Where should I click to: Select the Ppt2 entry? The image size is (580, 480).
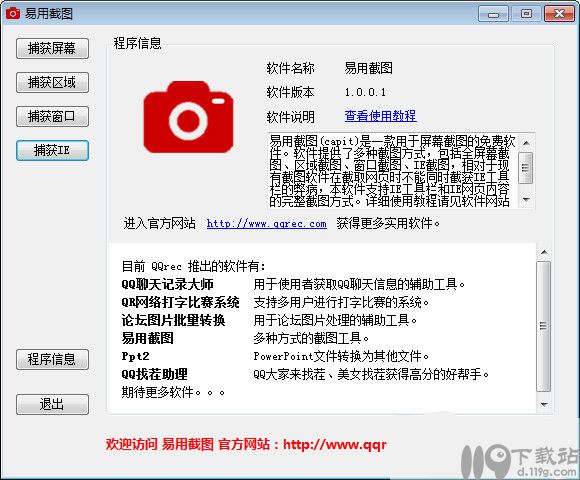click(x=135, y=356)
